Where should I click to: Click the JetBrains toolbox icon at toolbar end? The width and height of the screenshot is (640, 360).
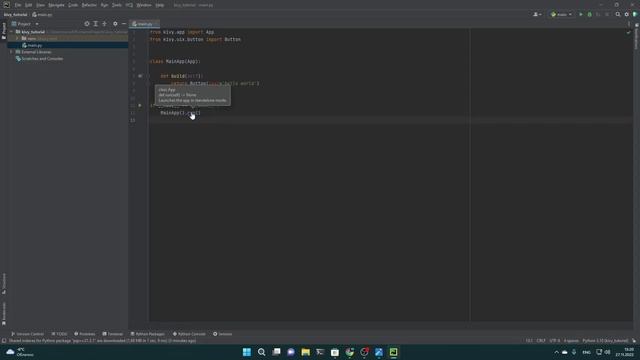click(x=635, y=15)
